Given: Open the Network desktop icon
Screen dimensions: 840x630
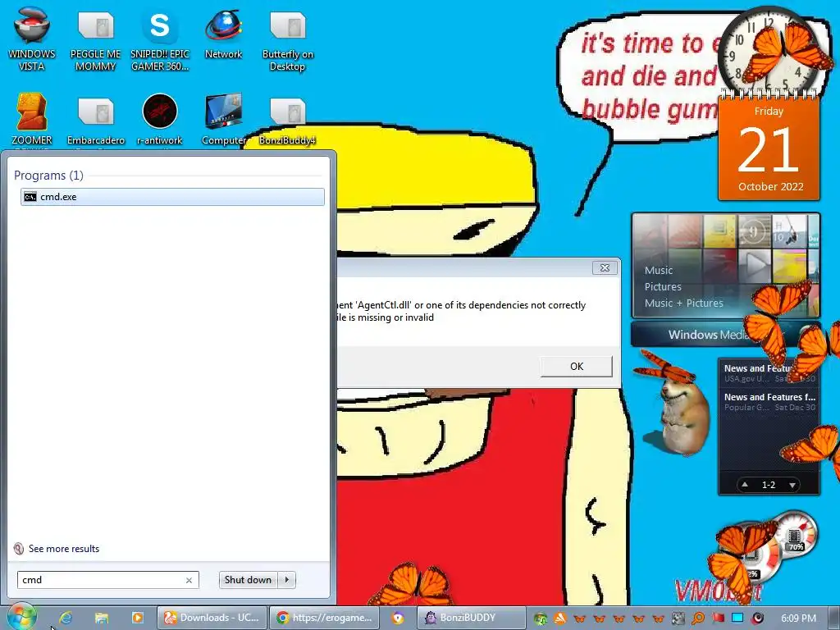Looking at the screenshot, I should pos(223,33).
